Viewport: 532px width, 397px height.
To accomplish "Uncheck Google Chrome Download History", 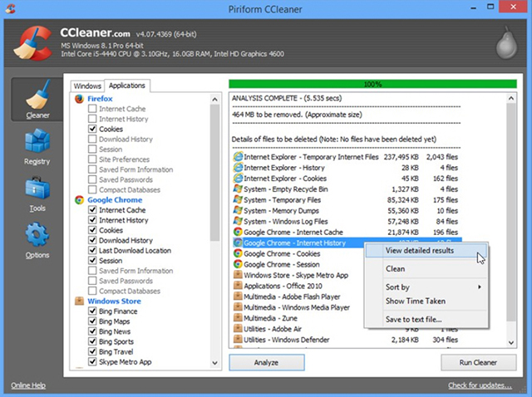I will click(92, 240).
